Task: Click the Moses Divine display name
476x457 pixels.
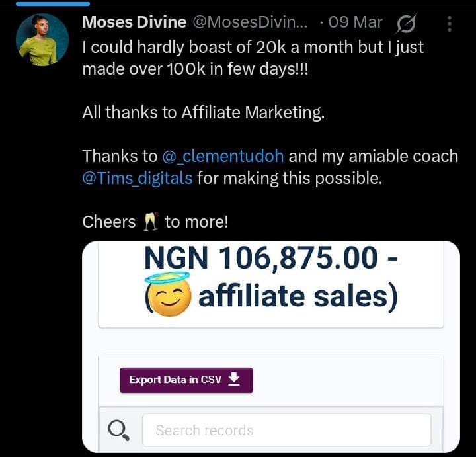Action: 134,22
